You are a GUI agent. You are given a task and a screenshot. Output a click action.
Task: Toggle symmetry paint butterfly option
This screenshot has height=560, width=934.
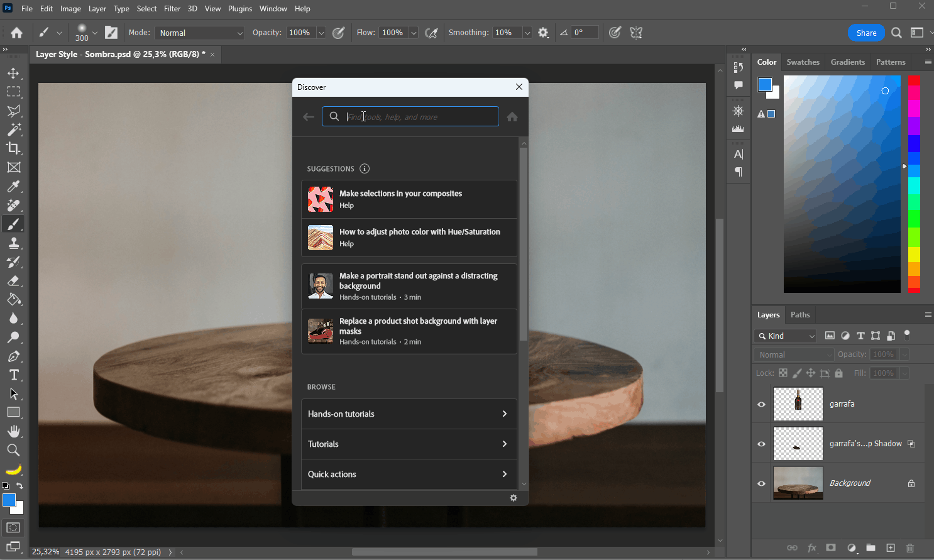[636, 33]
